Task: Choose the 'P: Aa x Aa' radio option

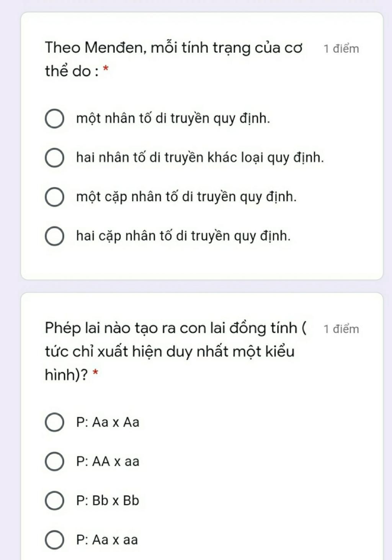Action: click(x=54, y=422)
